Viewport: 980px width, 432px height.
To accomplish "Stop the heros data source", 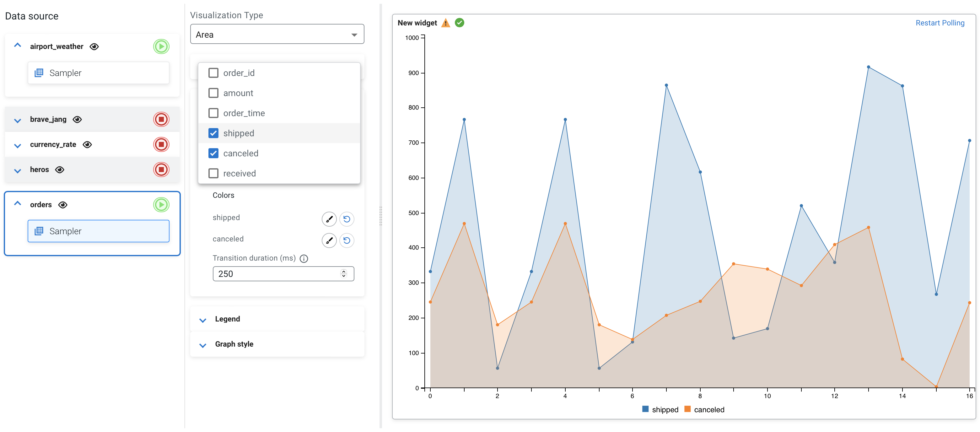I will pyautogui.click(x=161, y=170).
